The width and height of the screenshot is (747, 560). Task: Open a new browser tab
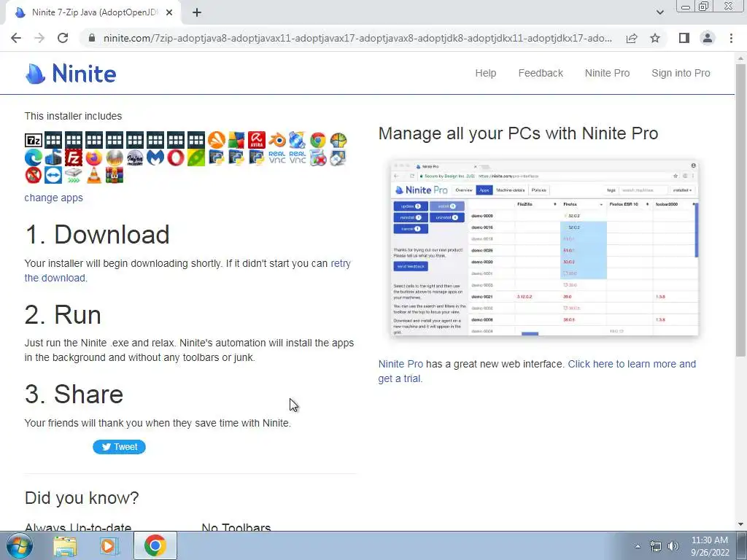point(197,13)
